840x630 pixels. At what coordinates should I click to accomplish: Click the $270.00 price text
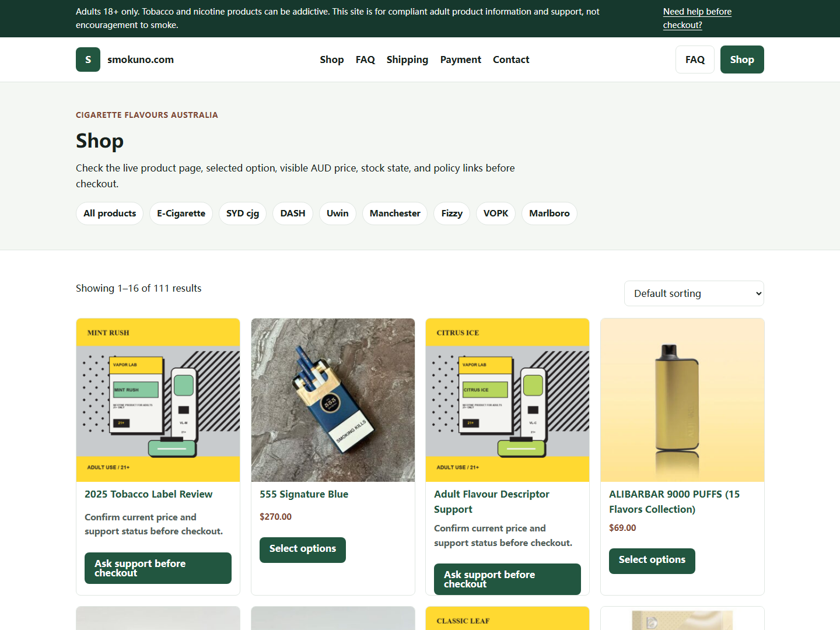pos(275,517)
